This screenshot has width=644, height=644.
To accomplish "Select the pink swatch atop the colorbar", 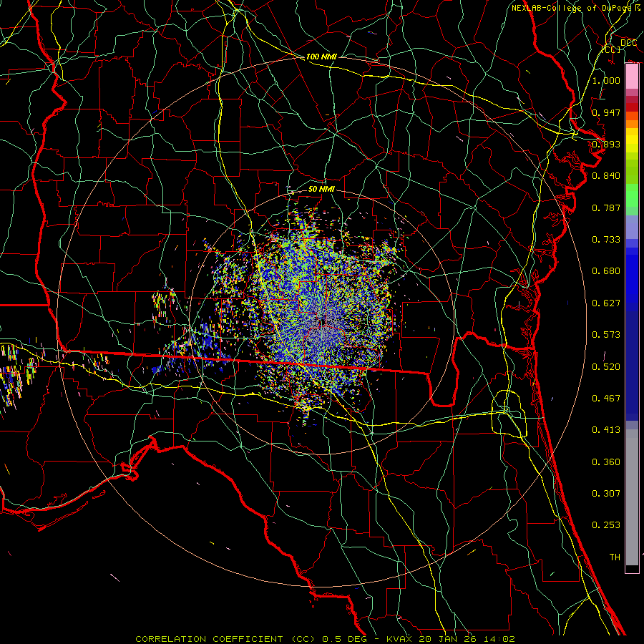I will (x=632, y=77).
